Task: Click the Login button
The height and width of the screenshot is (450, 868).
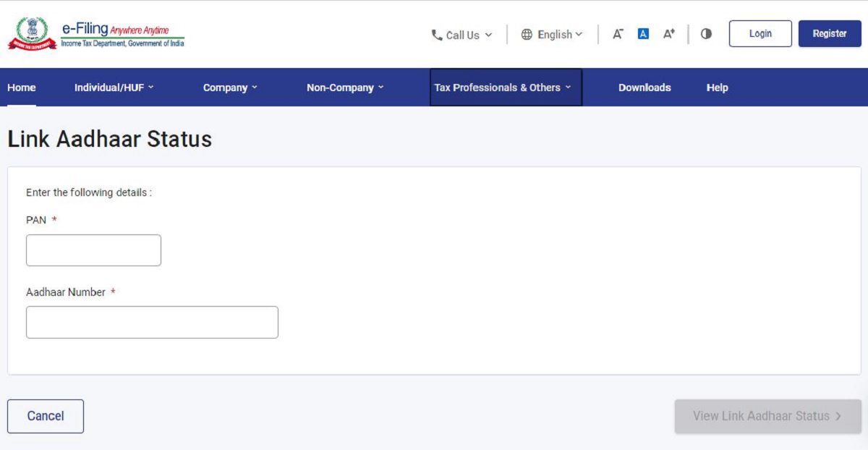Action: (760, 34)
